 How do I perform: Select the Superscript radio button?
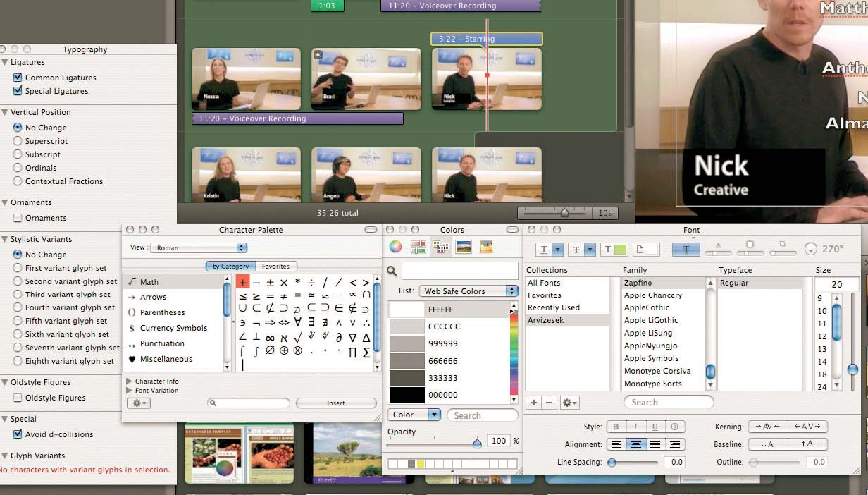point(18,141)
